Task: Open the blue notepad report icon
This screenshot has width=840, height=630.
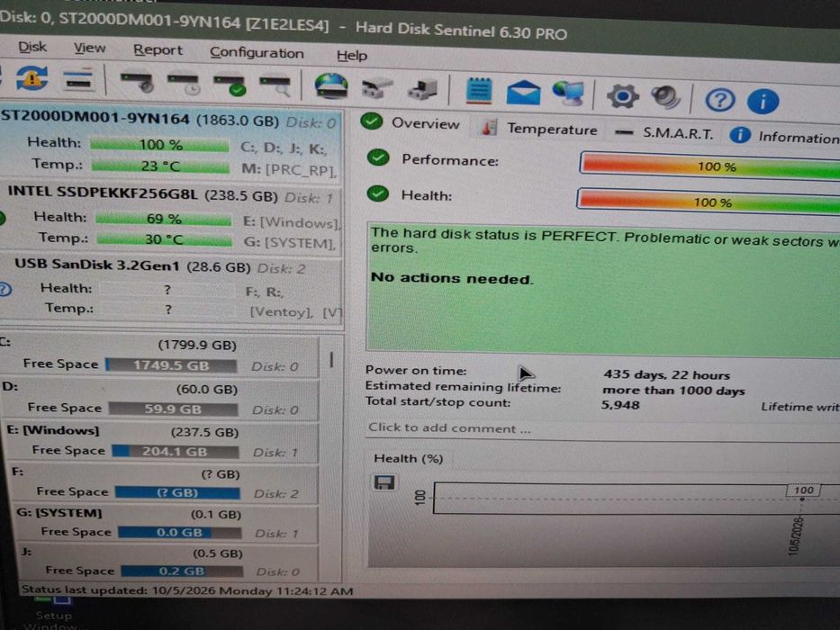Action: point(479,90)
